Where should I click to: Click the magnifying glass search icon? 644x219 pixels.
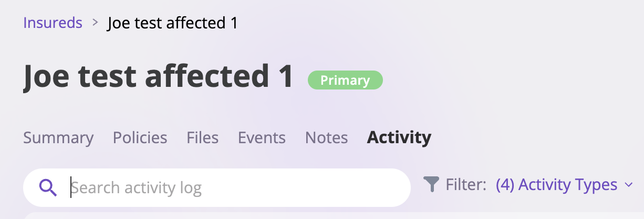pyautogui.click(x=48, y=187)
